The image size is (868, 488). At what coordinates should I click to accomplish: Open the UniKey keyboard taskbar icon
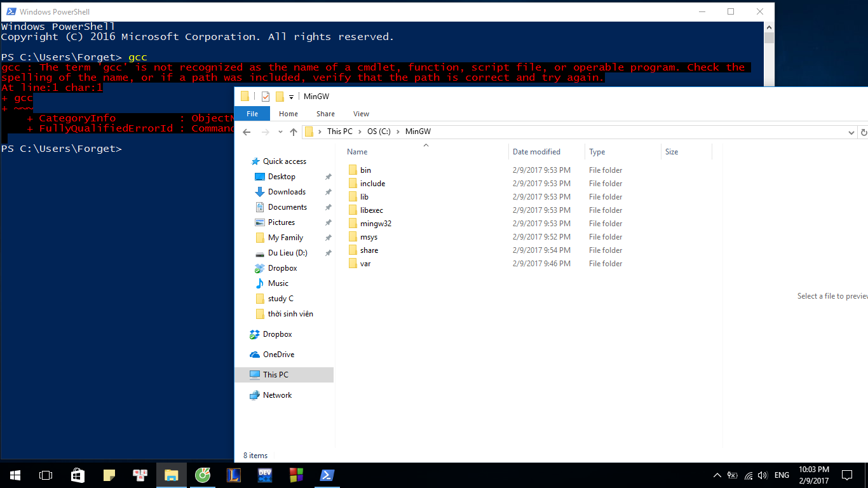[140, 475]
